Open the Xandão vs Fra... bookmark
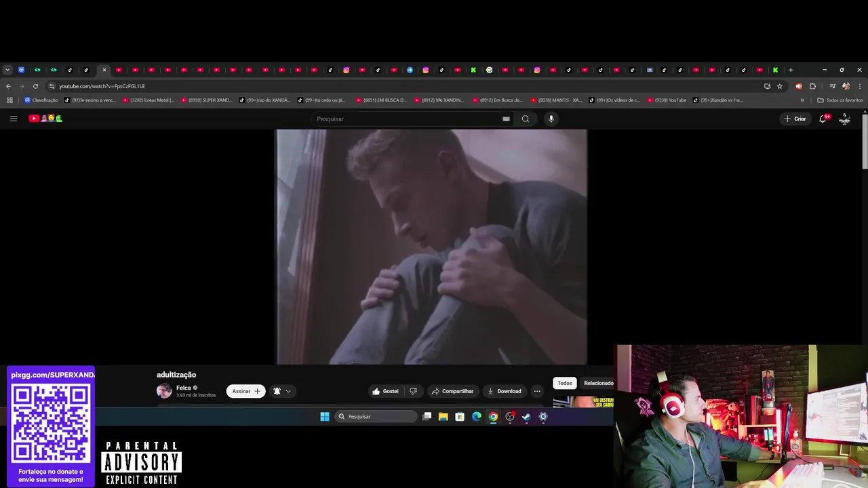 click(x=718, y=100)
